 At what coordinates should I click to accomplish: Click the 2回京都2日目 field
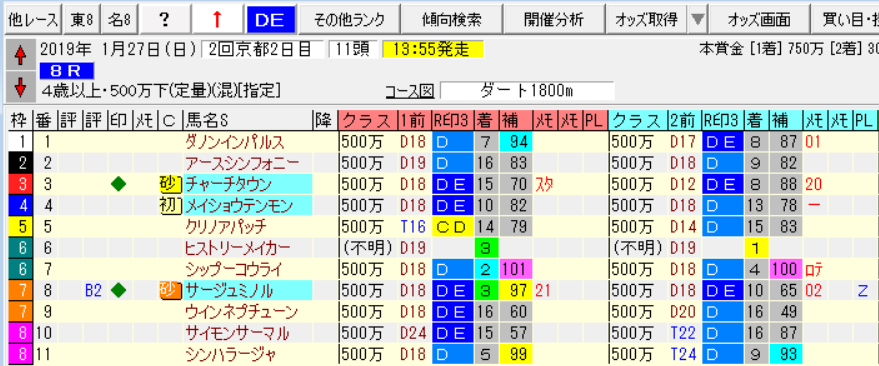[x=262, y=50]
